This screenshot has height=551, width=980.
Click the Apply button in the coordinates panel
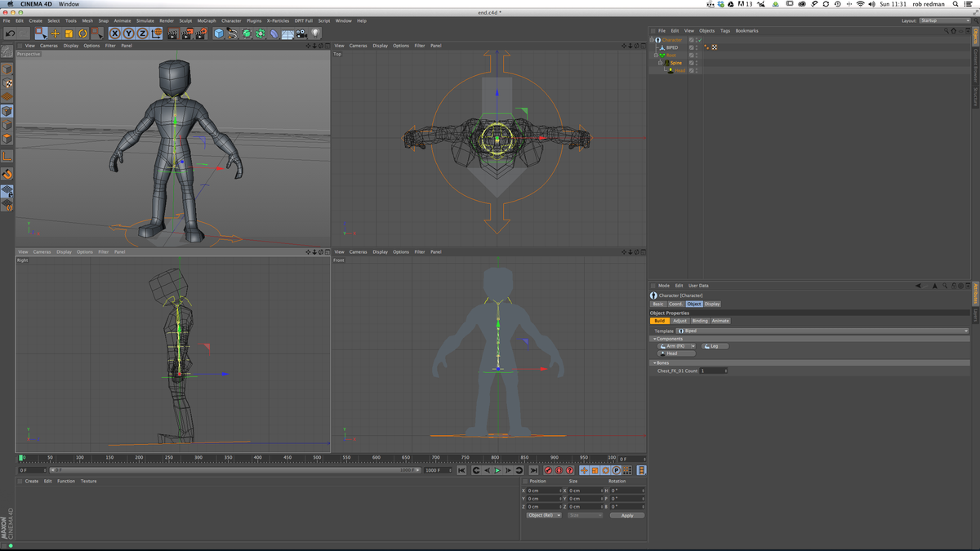coord(627,515)
